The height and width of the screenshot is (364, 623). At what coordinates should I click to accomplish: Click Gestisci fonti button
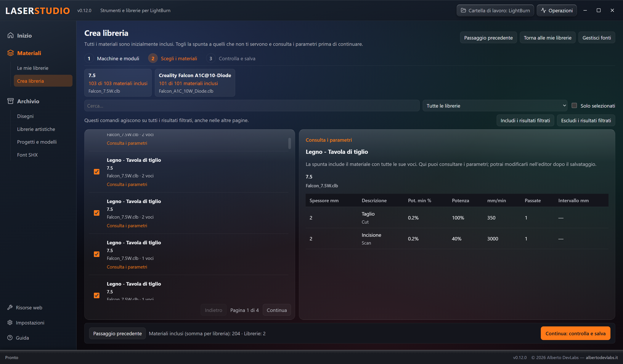pyautogui.click(x=596, y=38)
